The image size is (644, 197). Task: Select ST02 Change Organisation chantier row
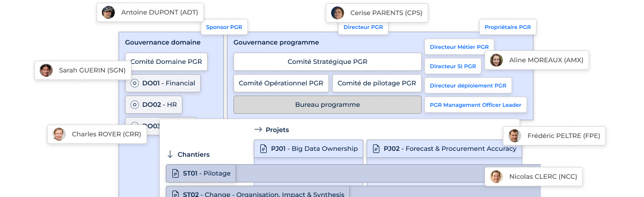click(258, 192)
